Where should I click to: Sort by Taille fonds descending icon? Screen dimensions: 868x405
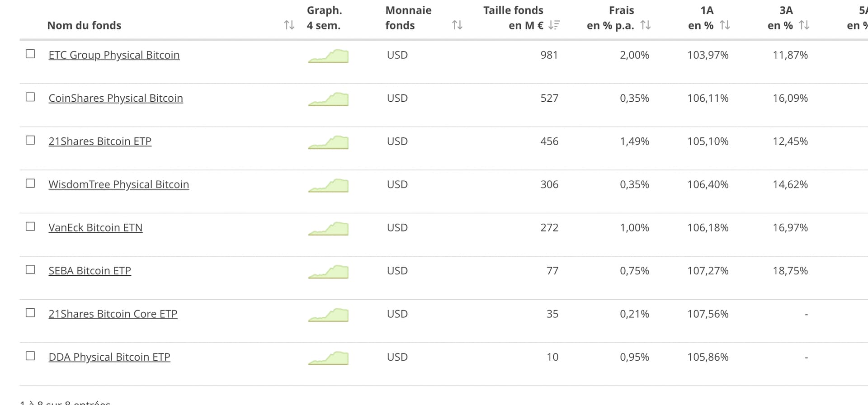point(554,25)
